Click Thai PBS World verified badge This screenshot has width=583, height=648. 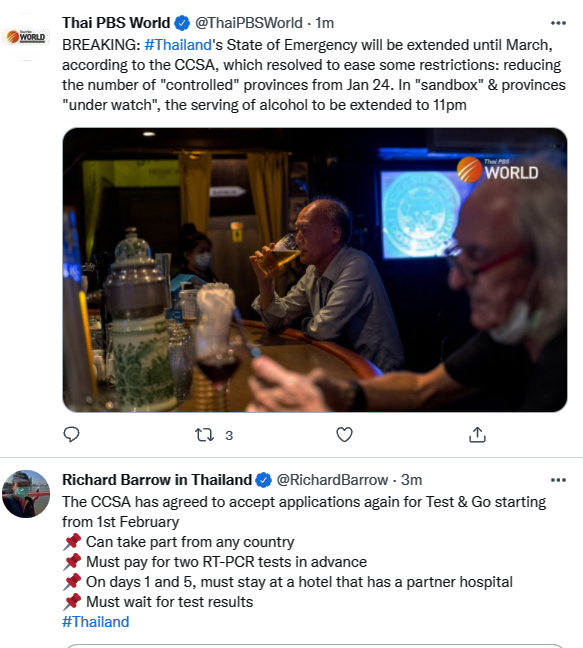[182, 23]
